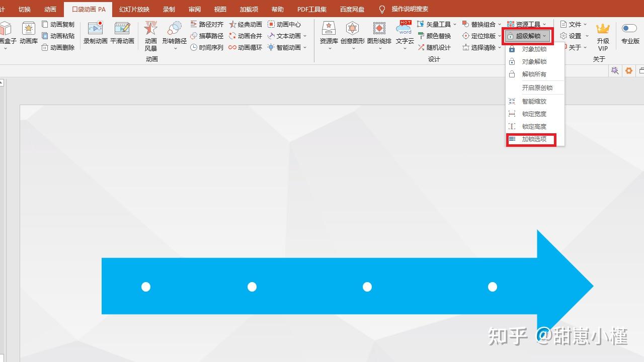
Task: Click 动画复制 to copy animation
Action: pyautogui.click(x=58, y=24)
